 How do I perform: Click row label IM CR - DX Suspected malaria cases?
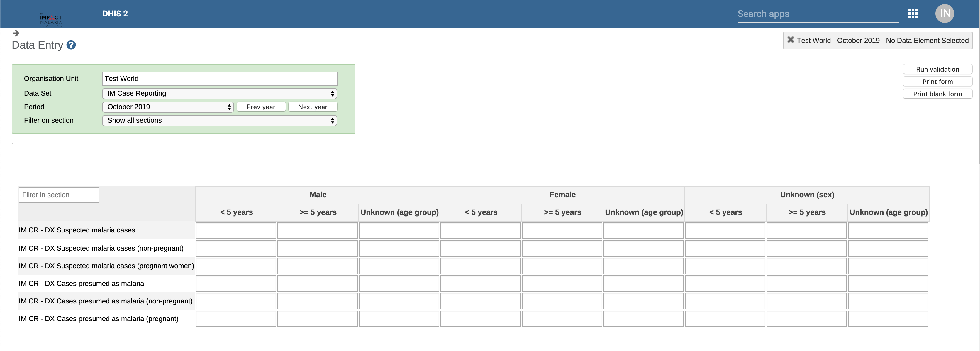(77, 230)
